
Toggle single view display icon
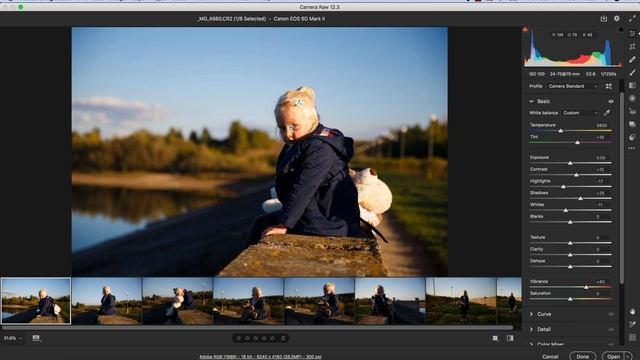pyautogui.click(x=495, y=338)
